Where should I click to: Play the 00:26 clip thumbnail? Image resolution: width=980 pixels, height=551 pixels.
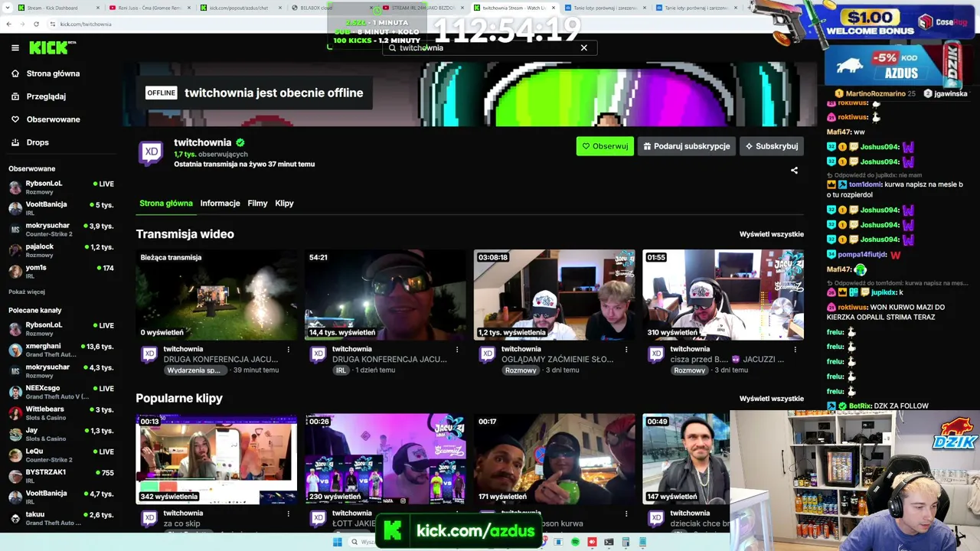point(385,459)
